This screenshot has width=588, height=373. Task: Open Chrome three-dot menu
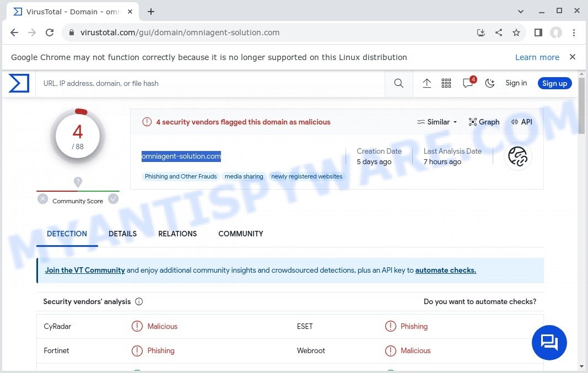(x=574, y=33)
